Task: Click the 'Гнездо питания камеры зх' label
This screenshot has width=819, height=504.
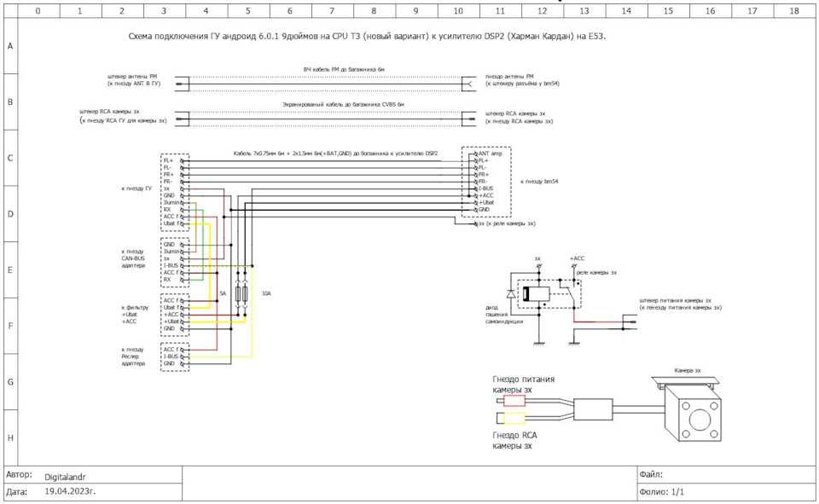Action: point(523,385)
